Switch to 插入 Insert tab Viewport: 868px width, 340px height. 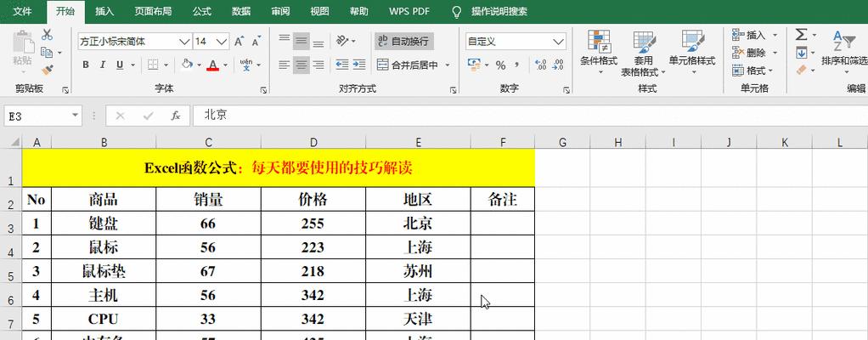pos(104,11)
